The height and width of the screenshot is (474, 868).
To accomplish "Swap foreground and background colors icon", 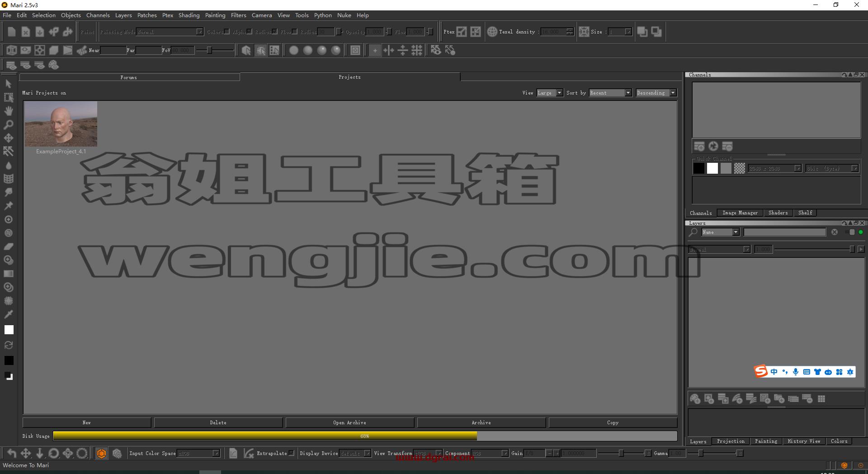I will click(x=9, y=345).
